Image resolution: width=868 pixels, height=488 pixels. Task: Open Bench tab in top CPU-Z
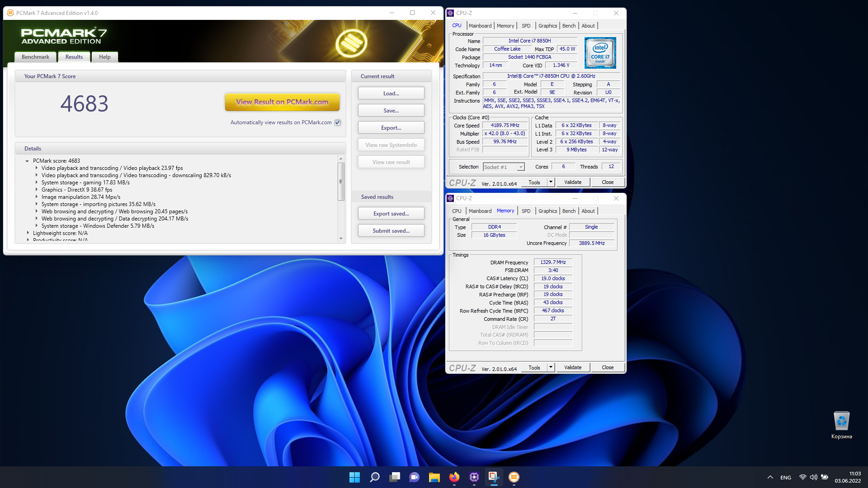click(569, 26)
